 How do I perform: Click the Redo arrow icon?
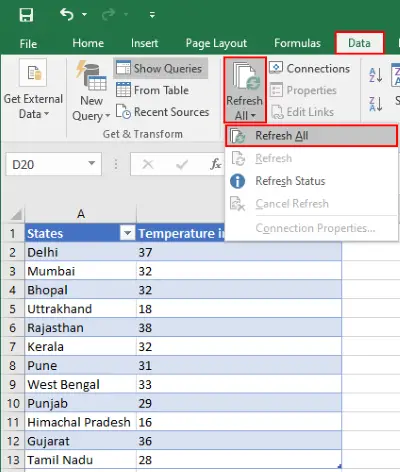point(108,14)
